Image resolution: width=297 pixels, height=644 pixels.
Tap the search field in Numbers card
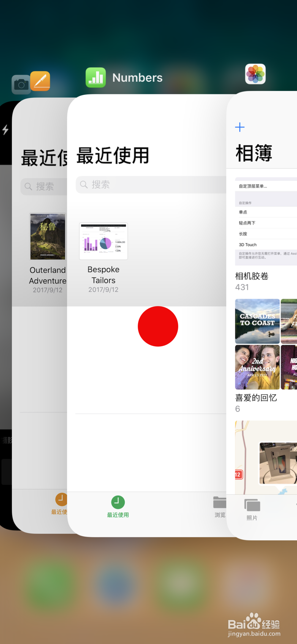coord(151,185)
